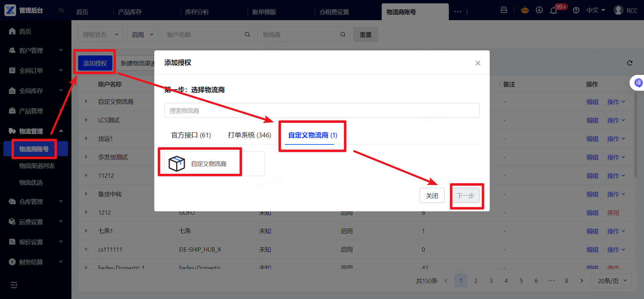Viewport: 644px width, 299px height.
Task: Expand the 客户管理 sidebar menu
Action: (36, 50)
